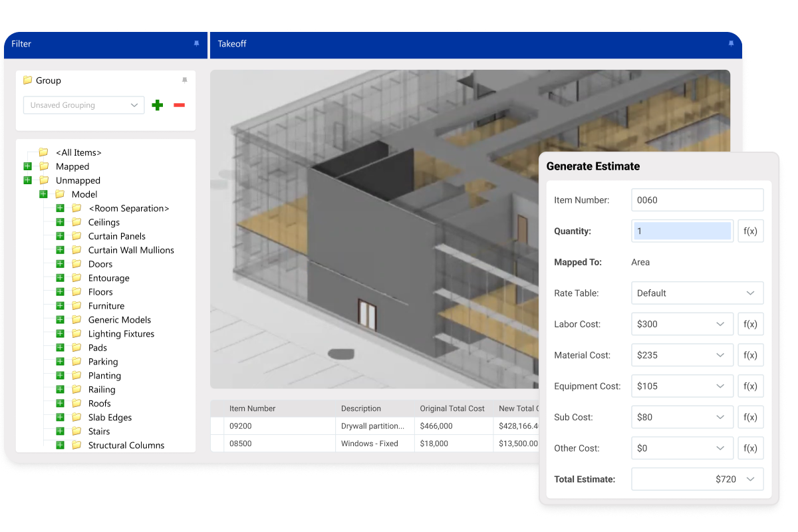Select the Roofs tree item

pyautogui.click(x=100, y=404)
